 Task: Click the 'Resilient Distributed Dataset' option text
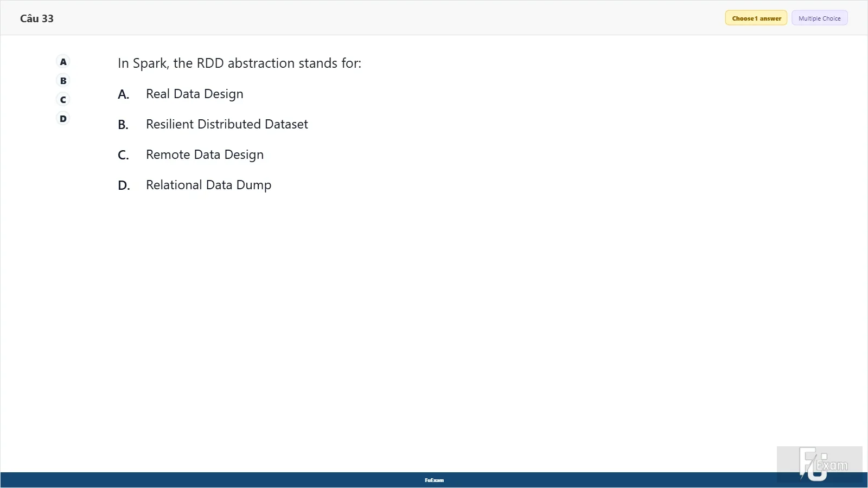click(x=227, y=124)
